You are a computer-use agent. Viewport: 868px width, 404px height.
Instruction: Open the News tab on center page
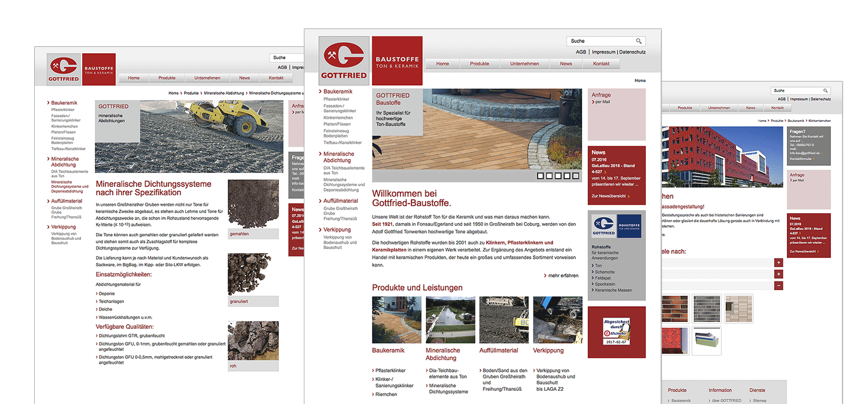(566, 64)
